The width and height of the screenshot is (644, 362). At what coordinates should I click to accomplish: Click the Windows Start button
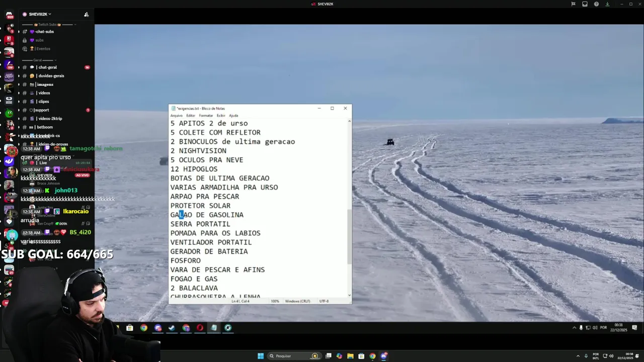(261, 356)
